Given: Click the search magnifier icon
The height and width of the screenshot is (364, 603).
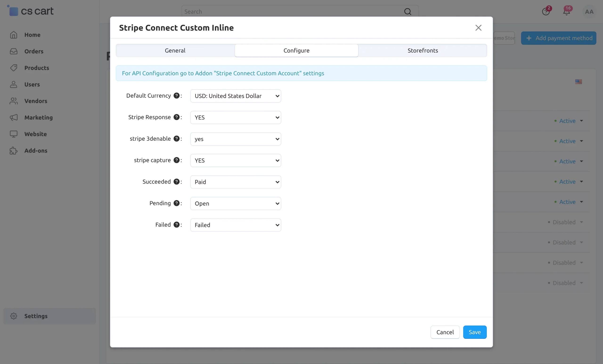Looking at the screenshot, I should (x=408, y=12).
